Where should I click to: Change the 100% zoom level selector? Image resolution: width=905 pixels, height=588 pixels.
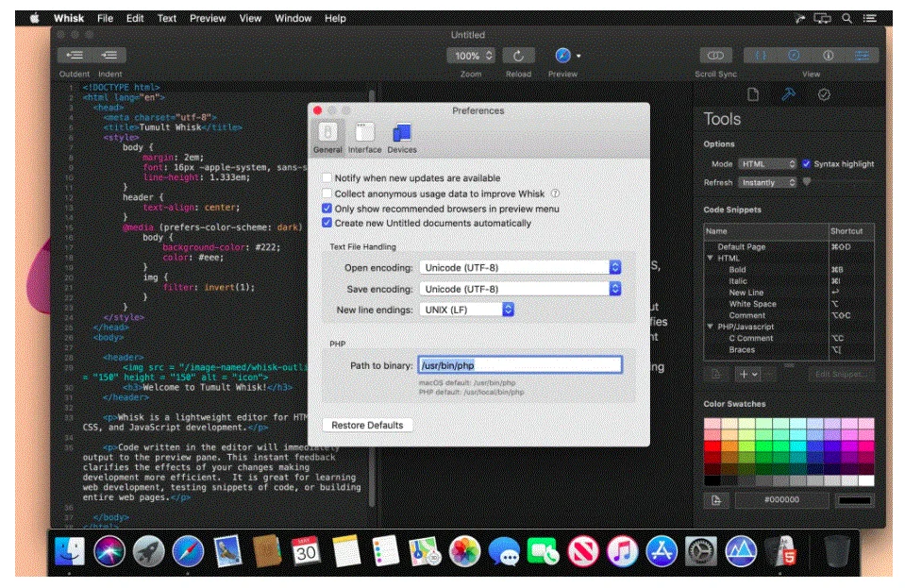472,56
